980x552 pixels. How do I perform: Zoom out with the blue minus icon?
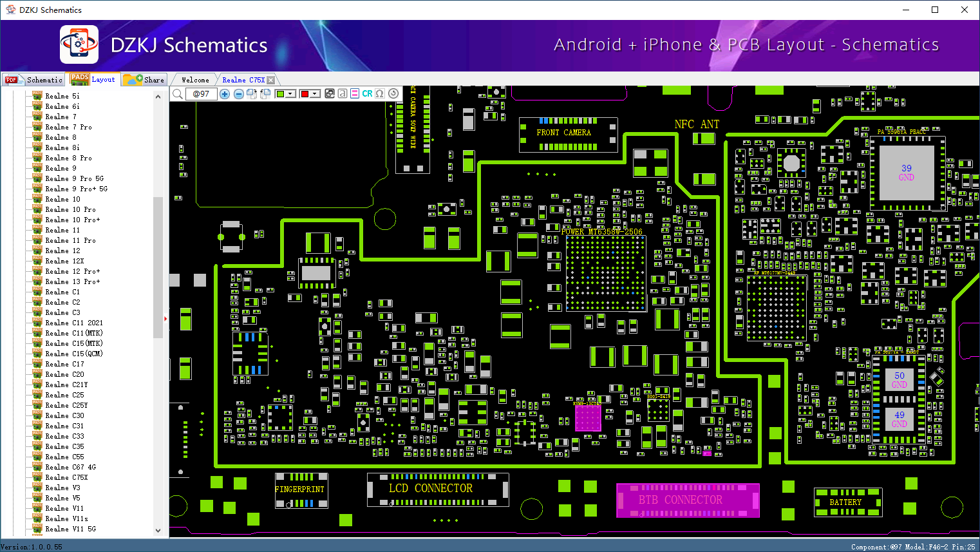coord(238,94)
